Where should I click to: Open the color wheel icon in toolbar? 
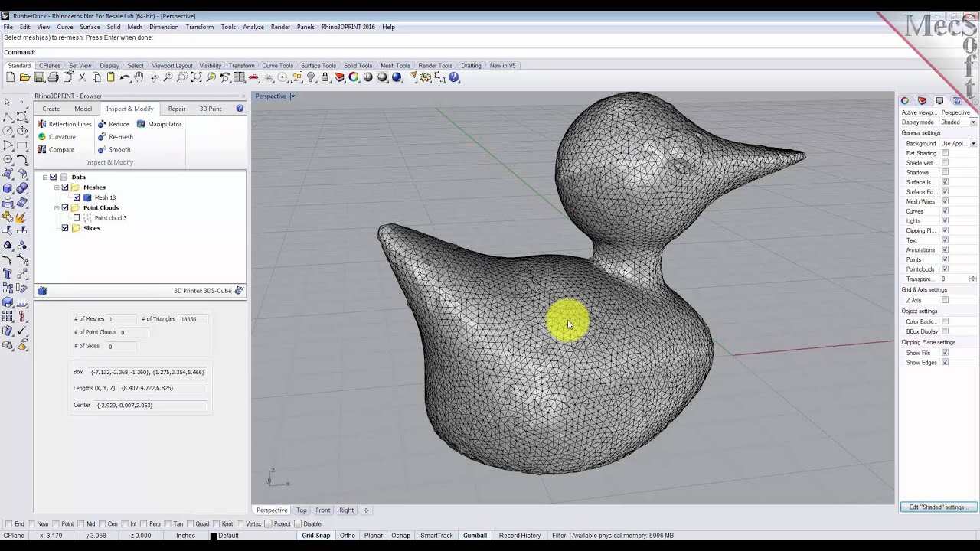tap(354, 77)
